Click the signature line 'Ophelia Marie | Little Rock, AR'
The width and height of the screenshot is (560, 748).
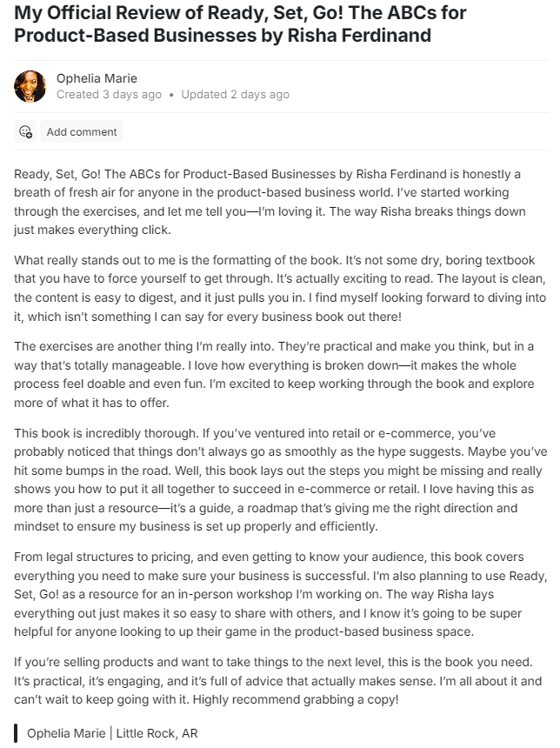pos(112,733)
